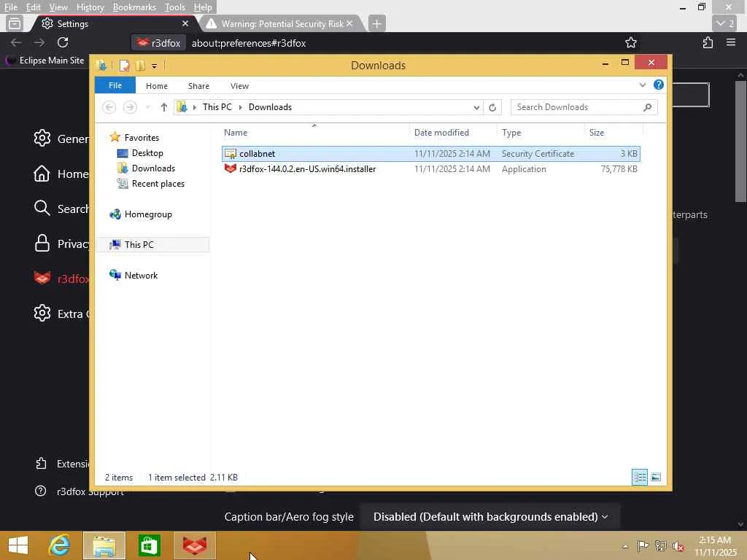
Task: Refresh the Downloads folder view
Action: point(492,107)
